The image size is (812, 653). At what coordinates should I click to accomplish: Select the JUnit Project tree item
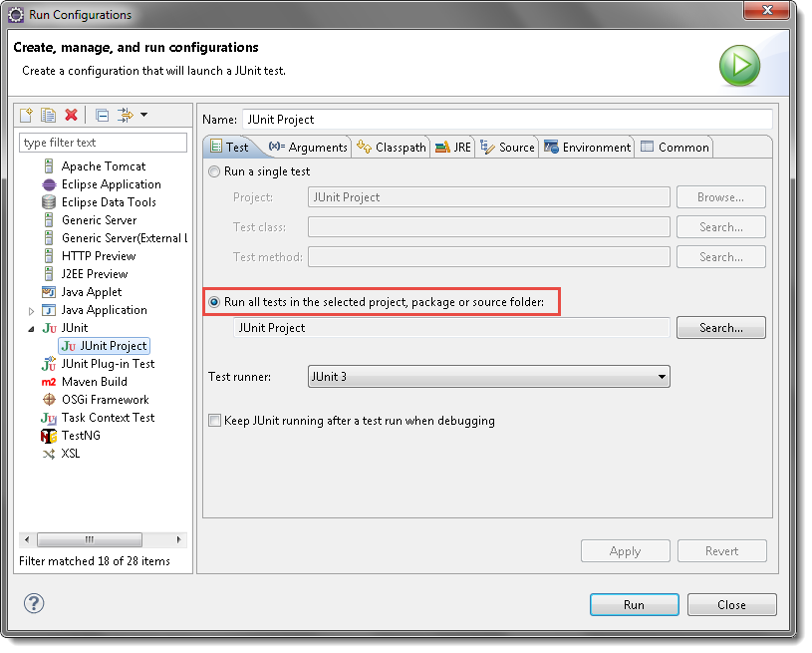104,346
